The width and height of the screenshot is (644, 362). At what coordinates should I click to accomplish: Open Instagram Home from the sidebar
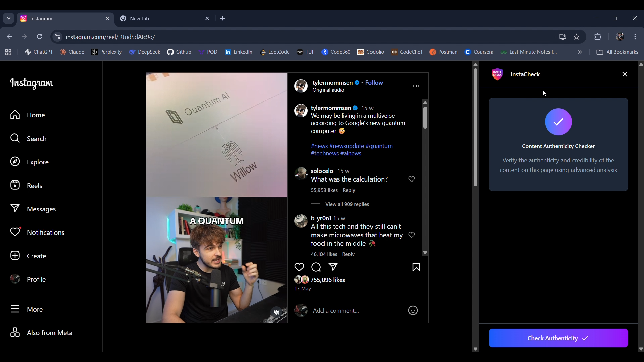(28, 115)
